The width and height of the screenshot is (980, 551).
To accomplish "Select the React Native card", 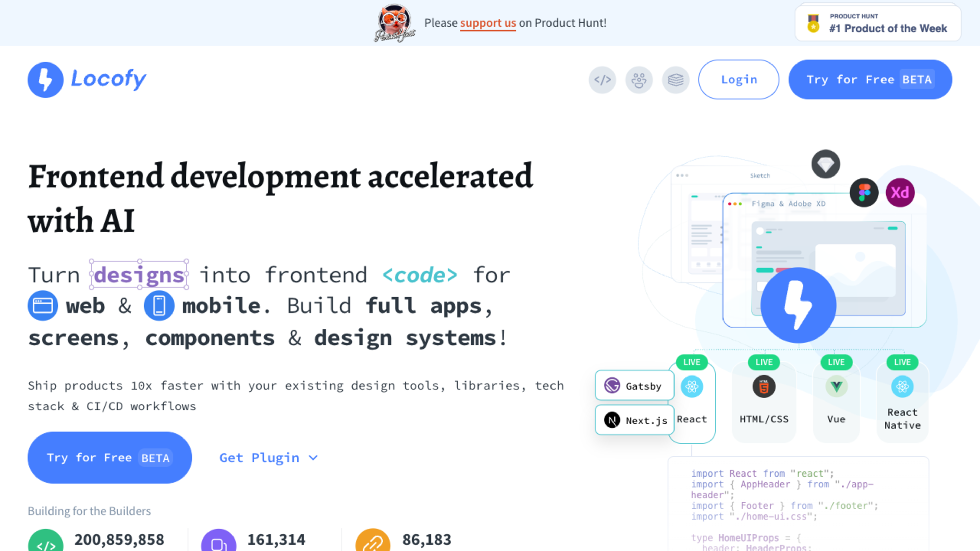I will 902,403.
